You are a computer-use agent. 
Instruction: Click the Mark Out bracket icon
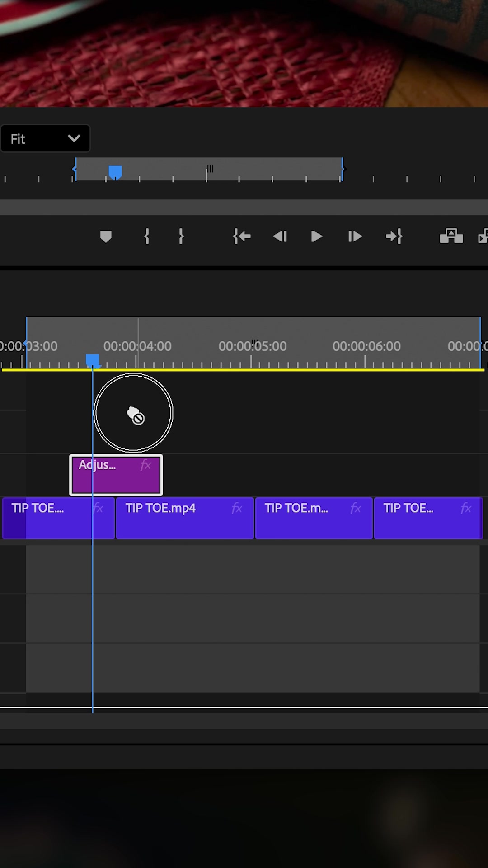(x=181, y=236)
